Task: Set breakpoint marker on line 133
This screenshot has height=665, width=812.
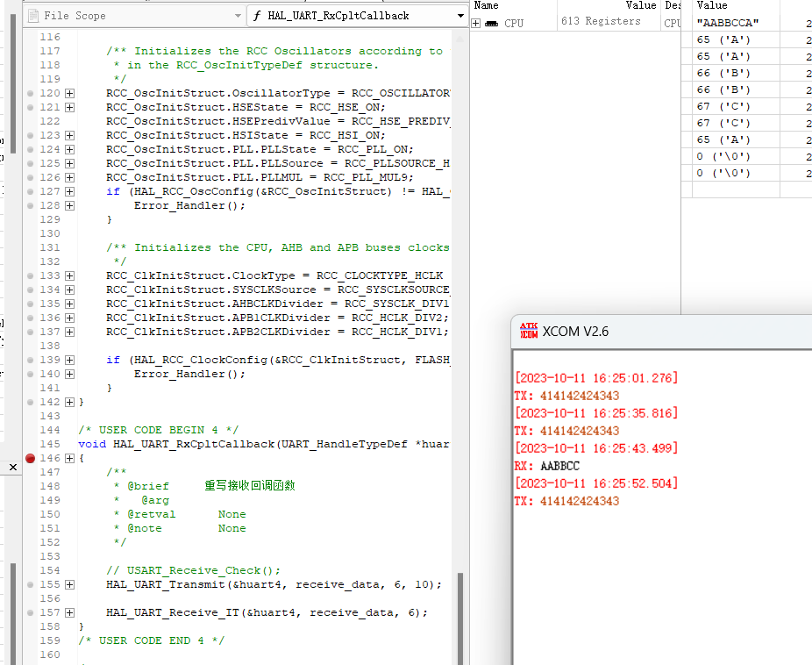Action: (x=30, y=275)
